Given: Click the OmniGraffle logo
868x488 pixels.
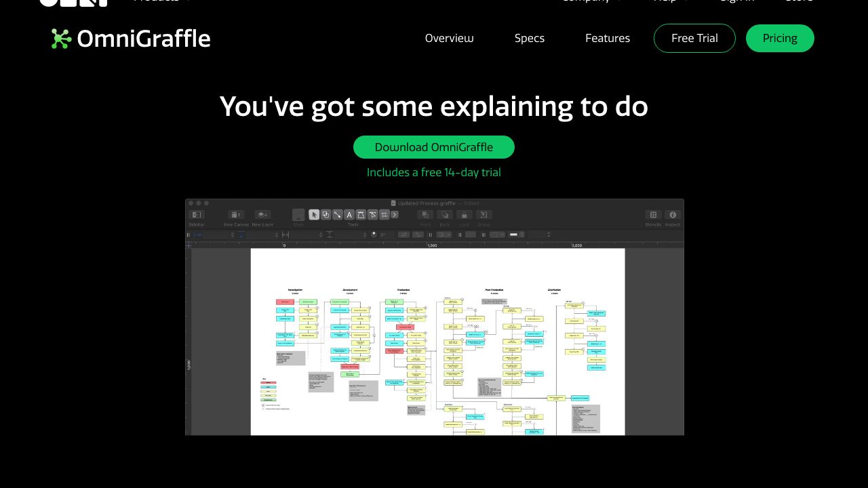Looking at the screenshot, I should (x=131, y=39).
